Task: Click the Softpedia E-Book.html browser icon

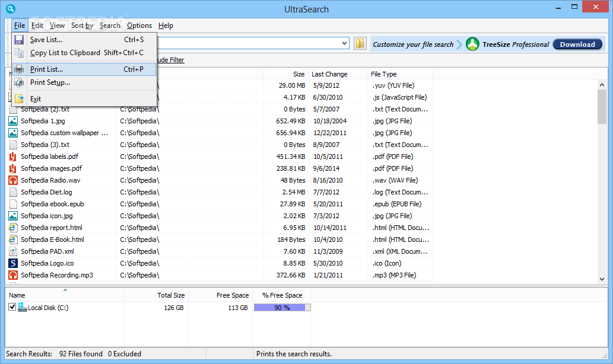Action: tap(13, 240)
